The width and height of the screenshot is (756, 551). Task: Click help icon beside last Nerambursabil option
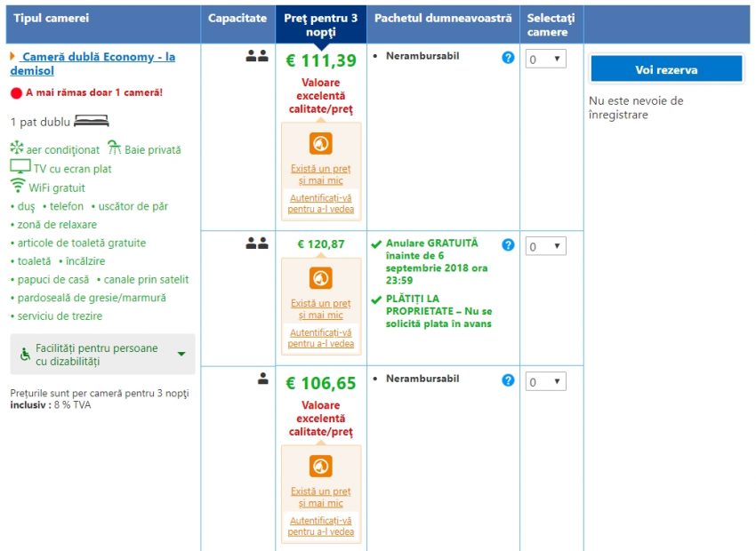pyautogui.click(x=508, y=380)
